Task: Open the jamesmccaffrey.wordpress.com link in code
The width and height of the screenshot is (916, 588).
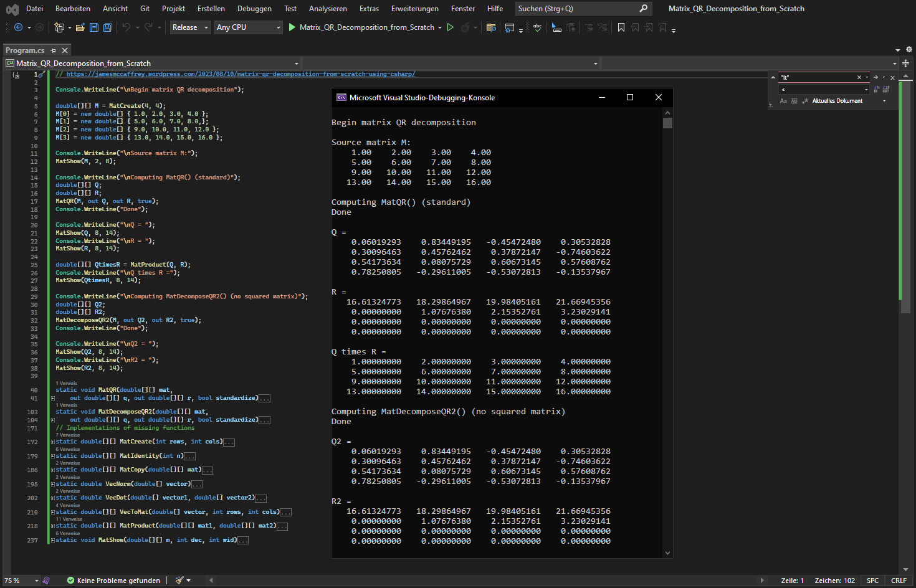Action: pos(241,74)
